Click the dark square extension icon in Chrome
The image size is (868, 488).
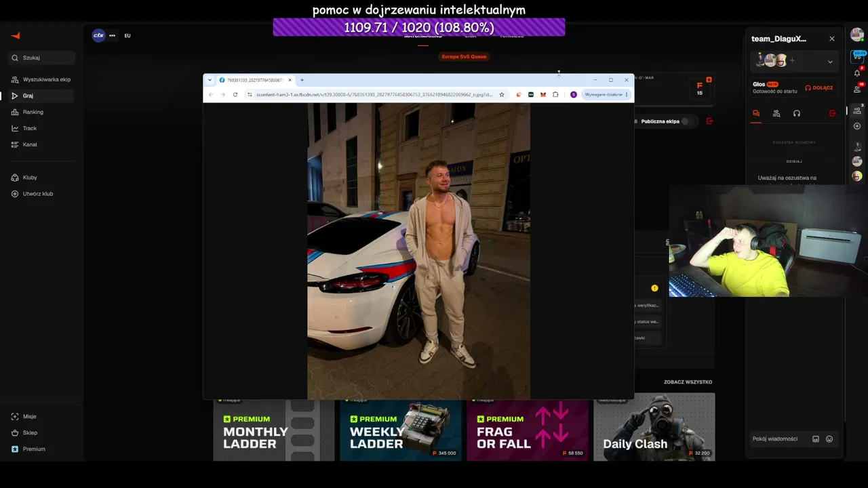click(x=531, y=95)
